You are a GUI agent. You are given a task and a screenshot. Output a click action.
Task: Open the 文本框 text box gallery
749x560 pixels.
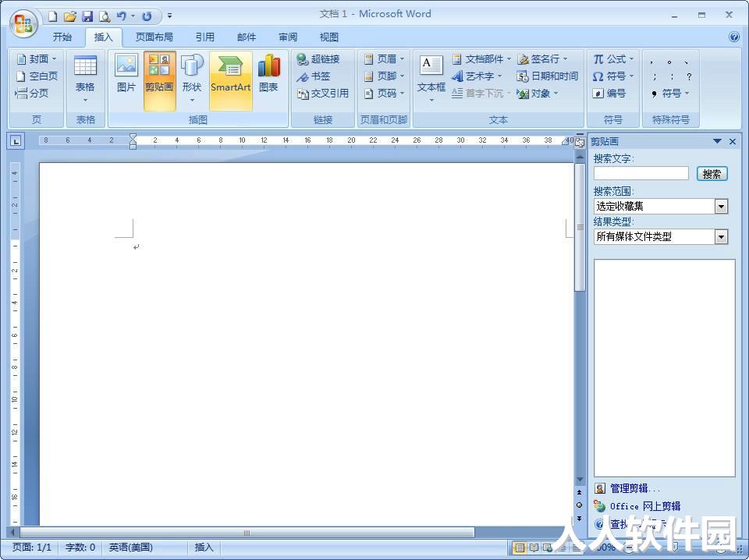point(431,80)
